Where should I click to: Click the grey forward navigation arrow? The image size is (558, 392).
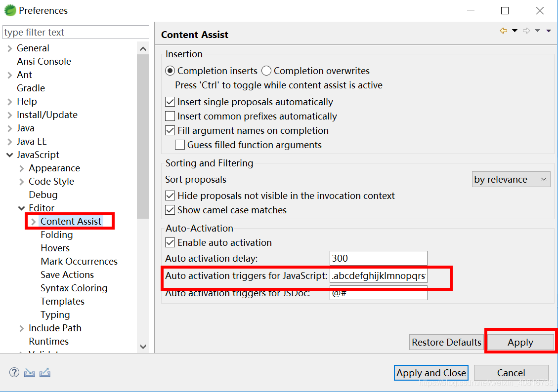pos(526,31)
